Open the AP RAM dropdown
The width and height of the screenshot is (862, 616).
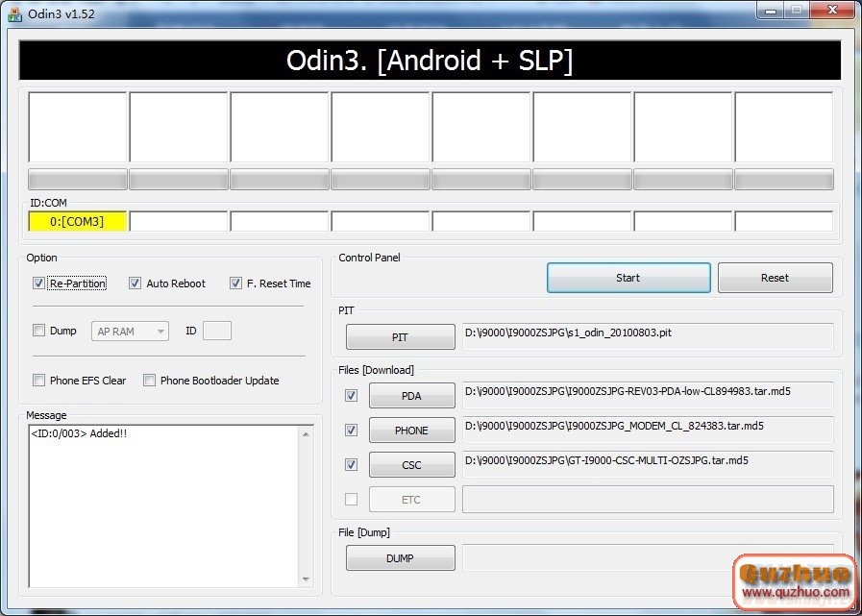(130, 332)
